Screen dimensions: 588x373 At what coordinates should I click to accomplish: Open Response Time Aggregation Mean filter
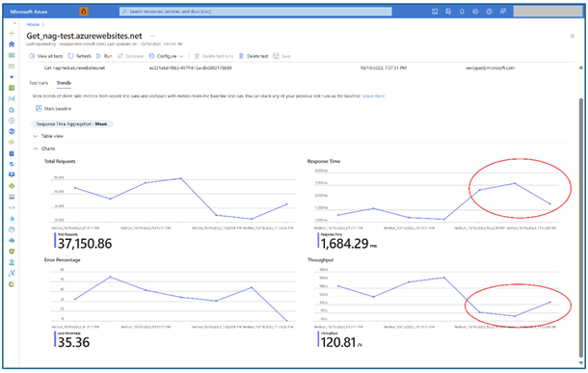[72, 123]
